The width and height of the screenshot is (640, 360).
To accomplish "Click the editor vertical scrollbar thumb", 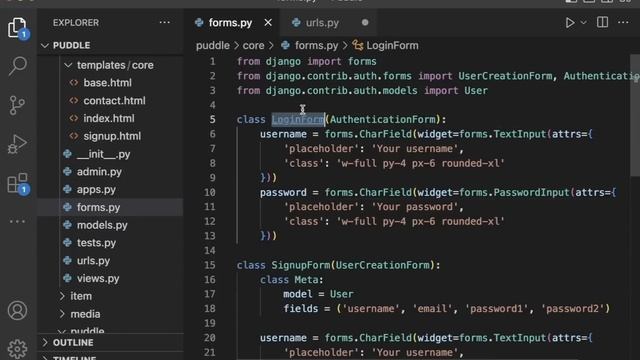I will [x=635, y=115].
